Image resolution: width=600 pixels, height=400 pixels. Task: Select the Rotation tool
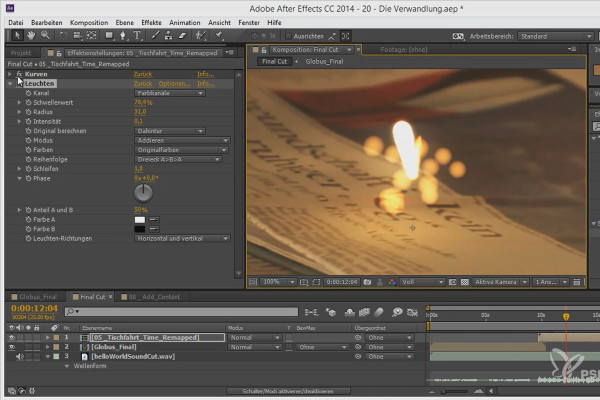(63, 36)
